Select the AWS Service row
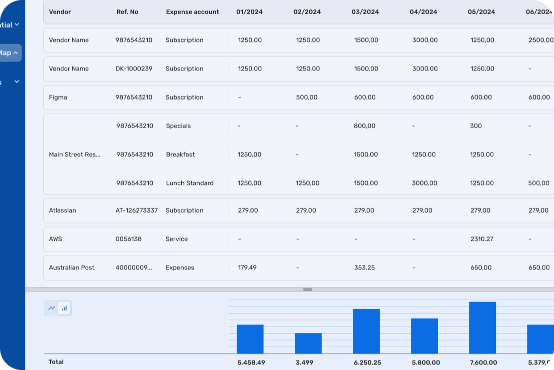 299,239
